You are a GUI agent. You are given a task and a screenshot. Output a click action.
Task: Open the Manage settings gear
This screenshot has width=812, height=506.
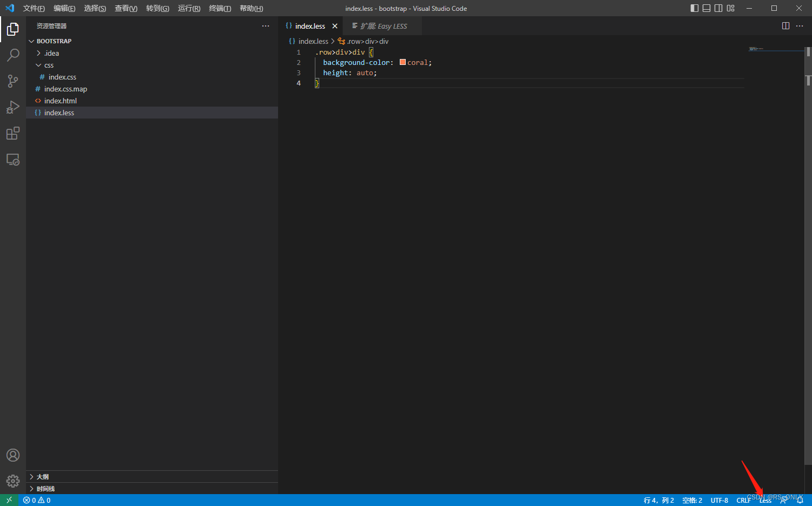click(x=12, y=481)
